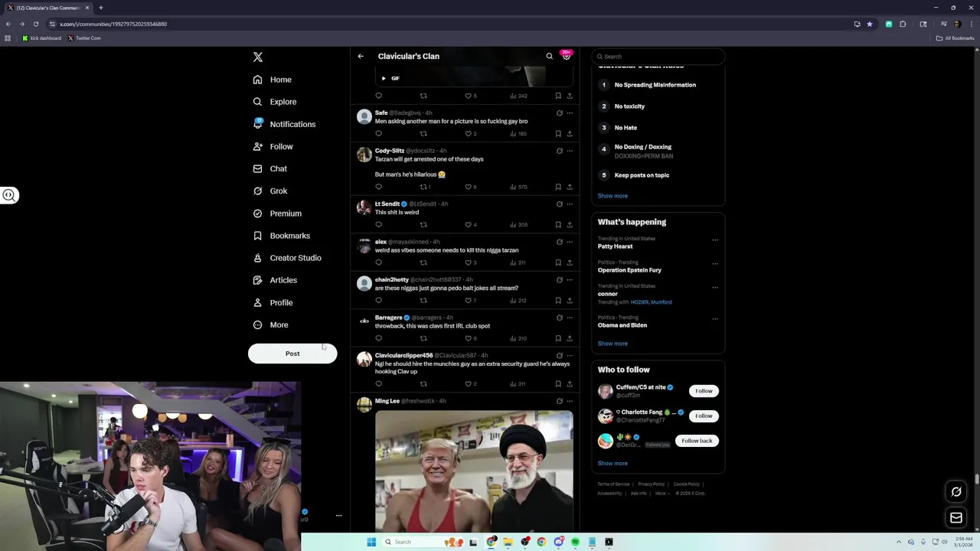The width and height of the screenshot is (980, 551).
Task: Follow Cuffem/C5 at nite
Action: [704, 391]
